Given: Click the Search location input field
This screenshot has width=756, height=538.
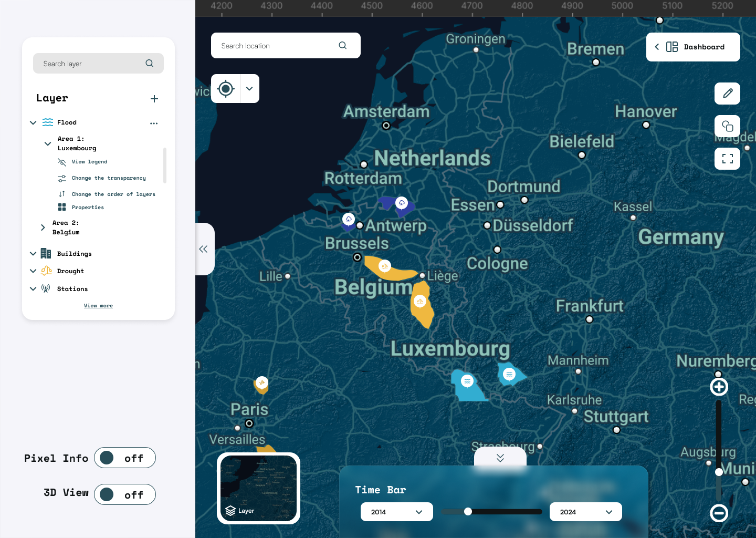Looking at the screenshot, I should tap(286, 46).
